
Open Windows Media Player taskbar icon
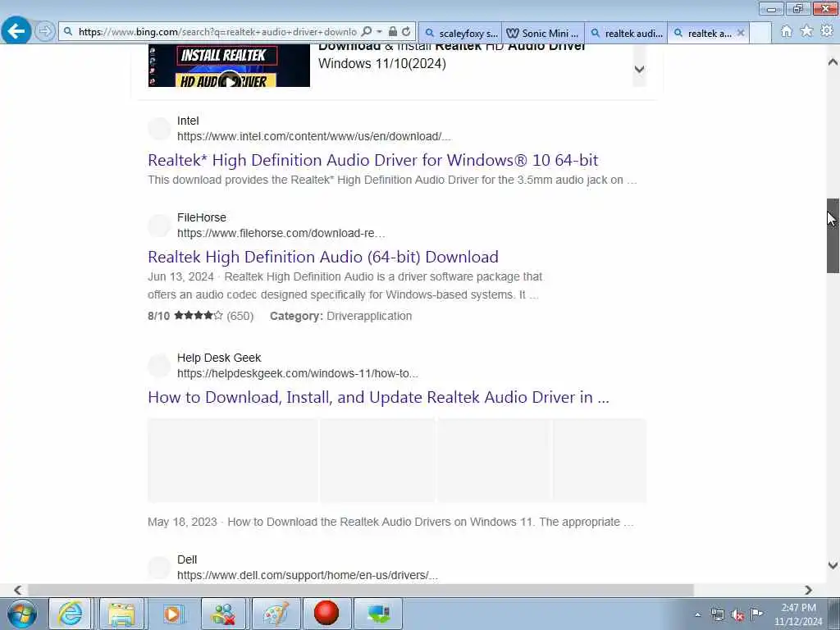point(172,614)
